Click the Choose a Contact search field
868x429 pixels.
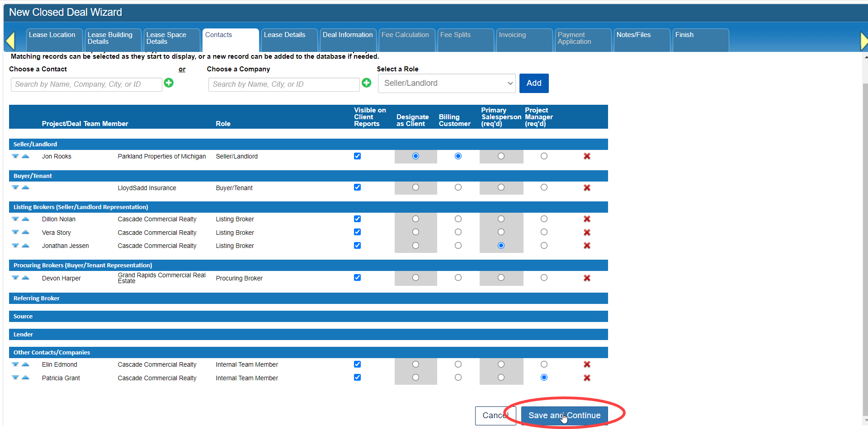tap(86, 84)
